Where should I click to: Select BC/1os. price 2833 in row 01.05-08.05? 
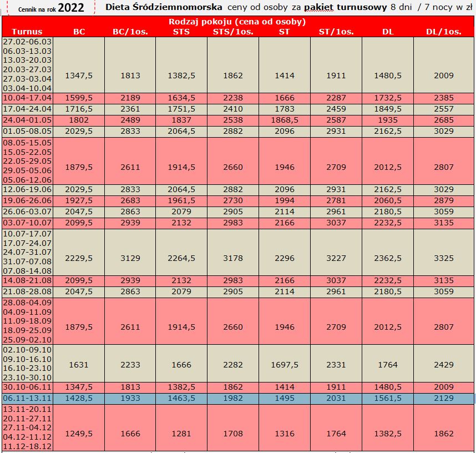[130, 131]
